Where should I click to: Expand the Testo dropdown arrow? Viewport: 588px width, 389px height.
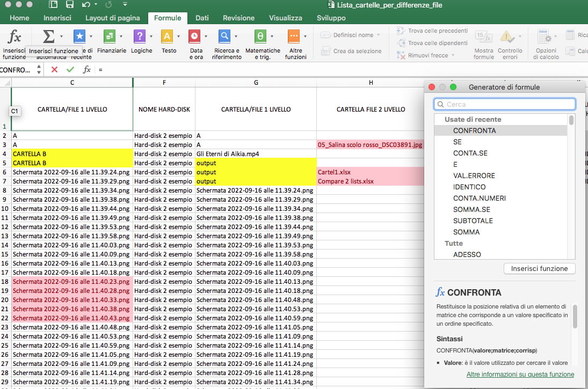click(178, 36)
